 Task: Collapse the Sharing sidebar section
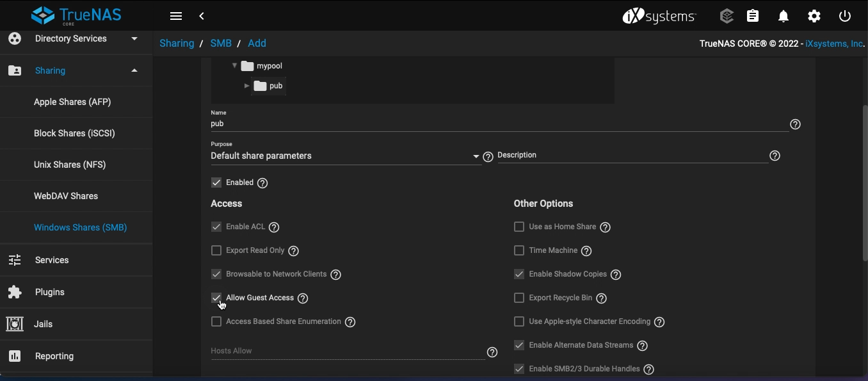coord(134,70)
